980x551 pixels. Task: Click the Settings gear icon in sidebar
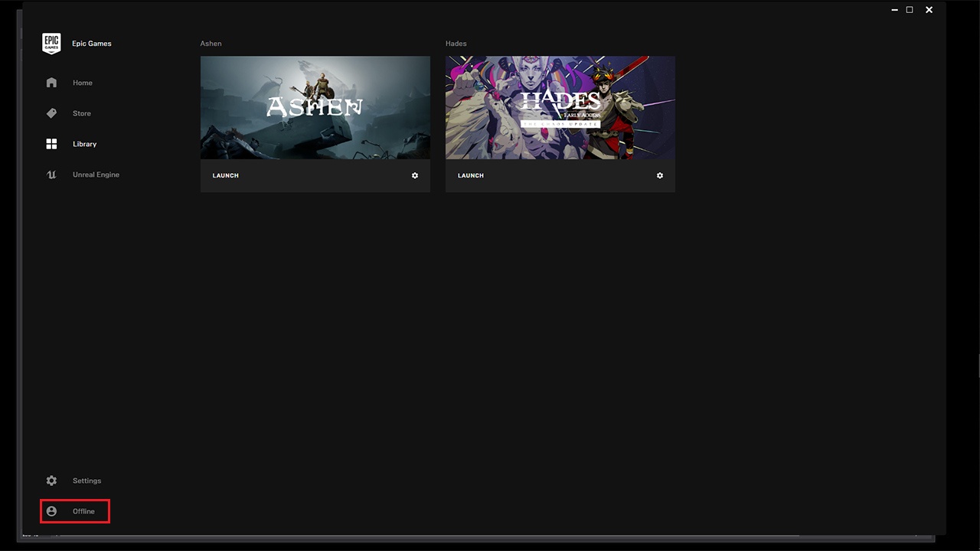[51, 481]
